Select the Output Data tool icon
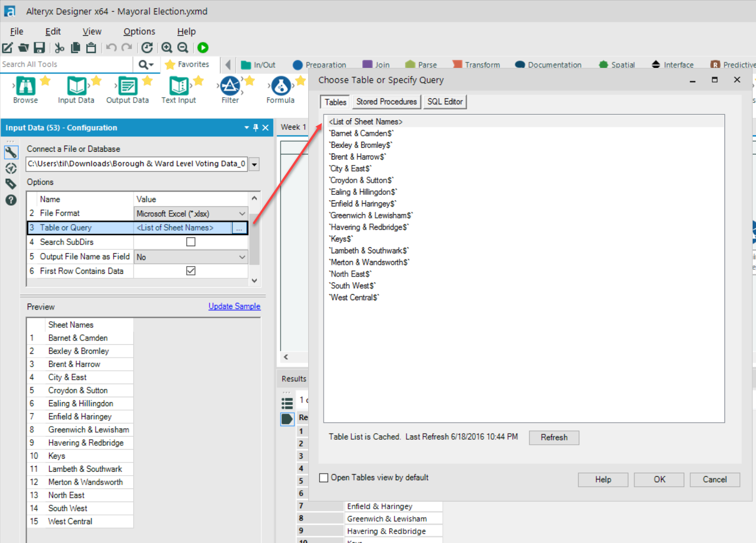 click(128, 86)
